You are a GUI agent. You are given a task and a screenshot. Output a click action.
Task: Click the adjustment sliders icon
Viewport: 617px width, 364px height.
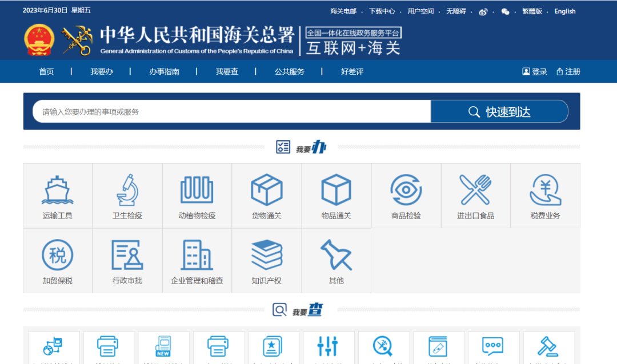pos(327,346)
